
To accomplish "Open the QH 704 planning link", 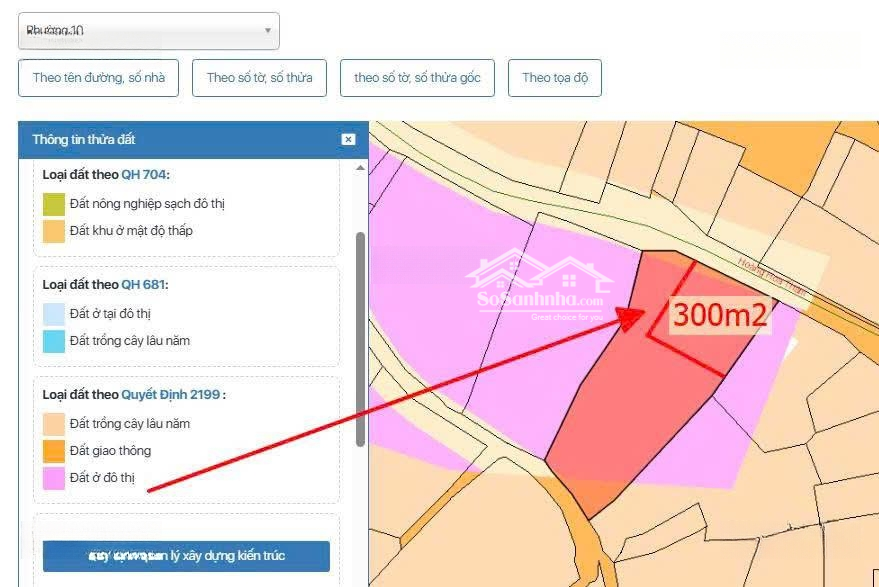I will (x=143, y=175).
